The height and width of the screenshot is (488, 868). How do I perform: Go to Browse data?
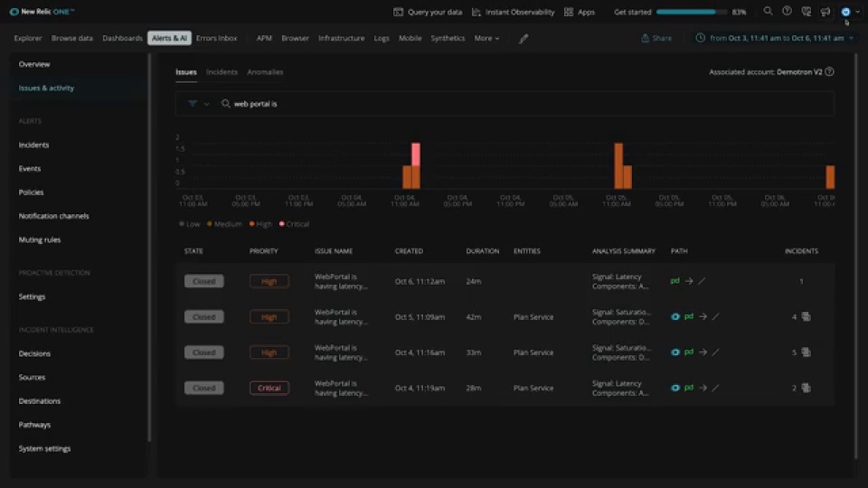pos(72,38)
